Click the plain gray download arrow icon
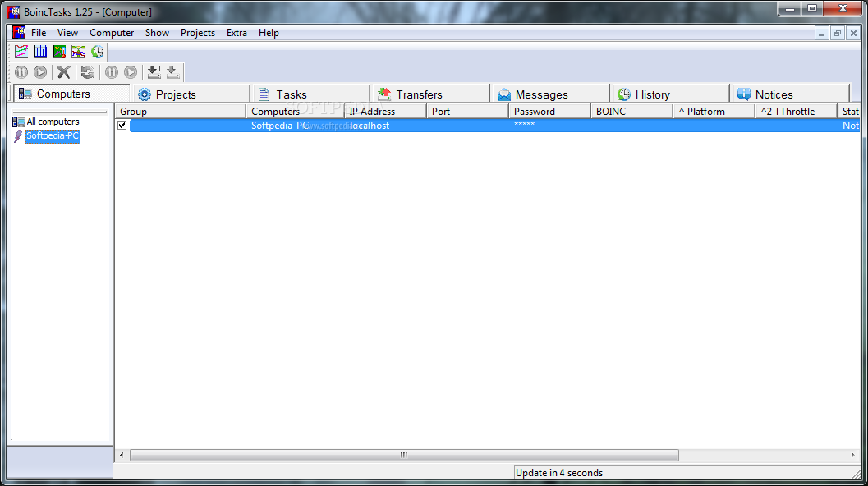Image resolution: width=868 pixels, height=486 pixels. point(172,72)
